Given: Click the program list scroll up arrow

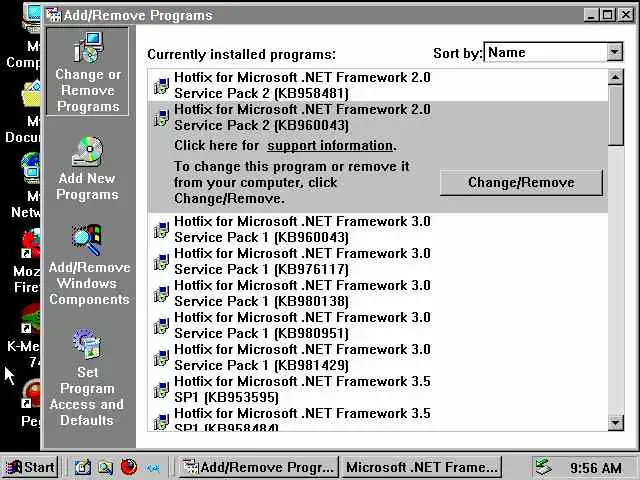Looking at the screenshot, I should 616,77.
